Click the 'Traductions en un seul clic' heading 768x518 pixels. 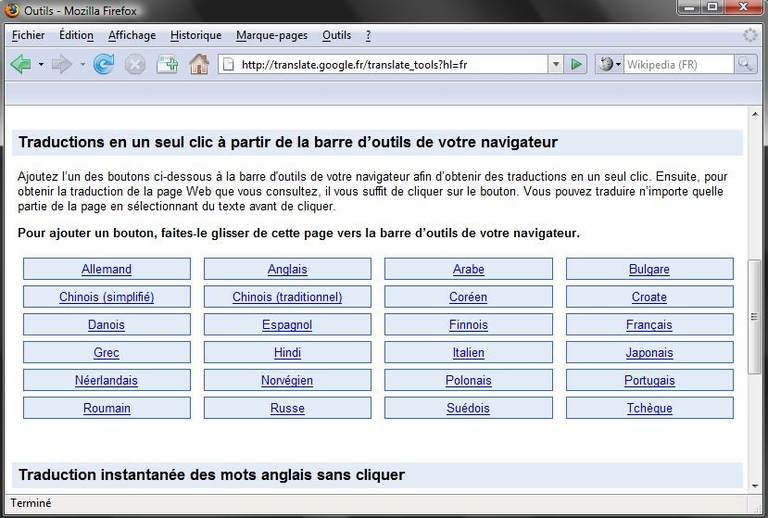click(288, 142)
